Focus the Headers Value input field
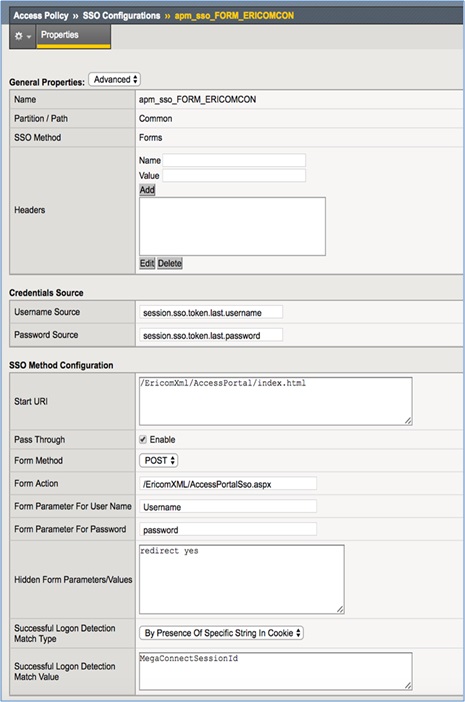Viewport: 465px width, 702px height. point(234,176)
